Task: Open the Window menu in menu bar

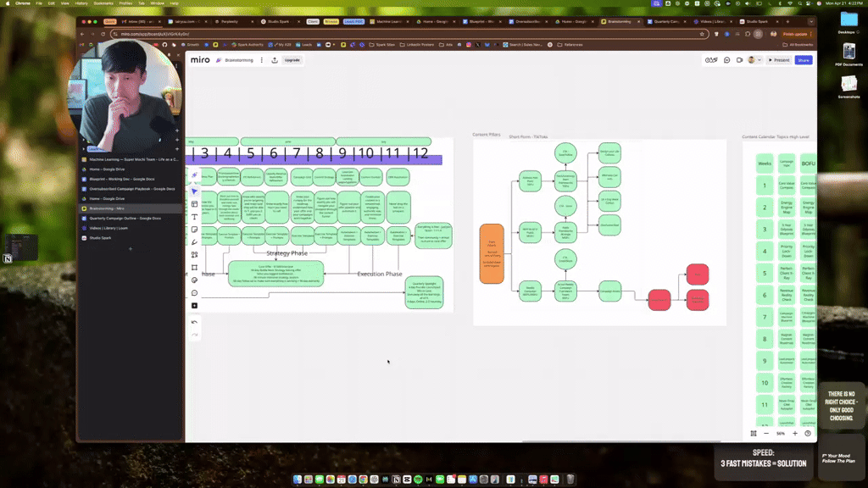Action: point(157,3)
